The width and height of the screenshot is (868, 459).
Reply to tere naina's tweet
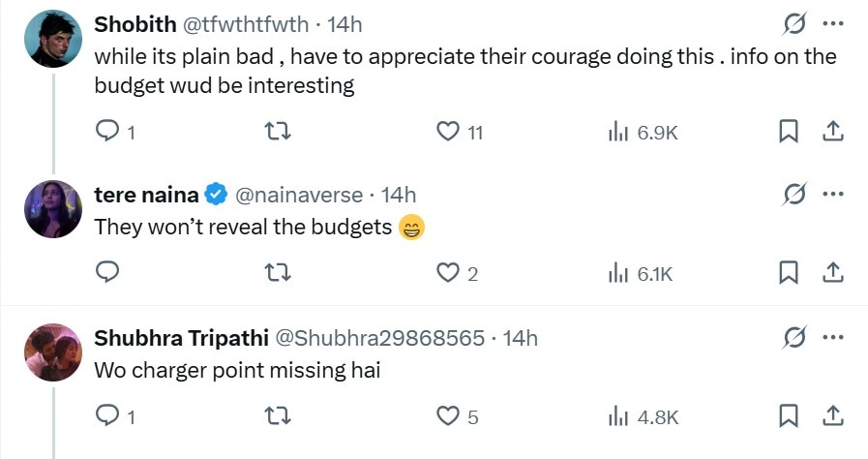point(109,274)
